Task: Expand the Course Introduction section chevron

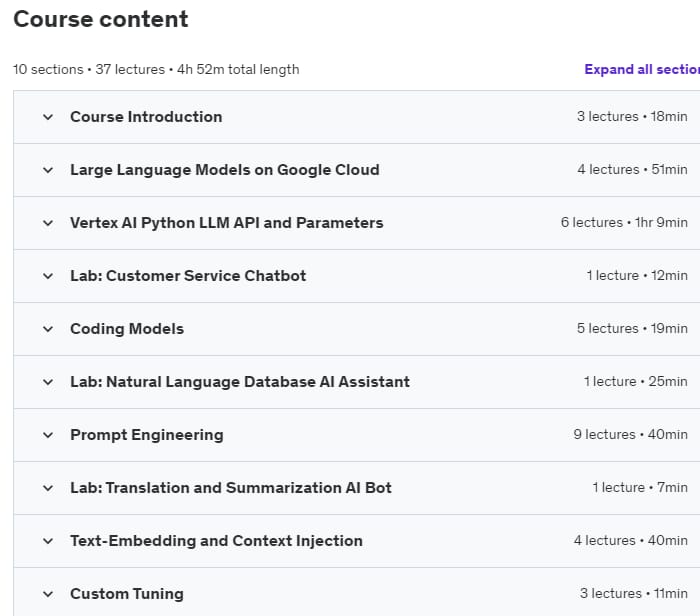Action: click(x=48, y=117)
